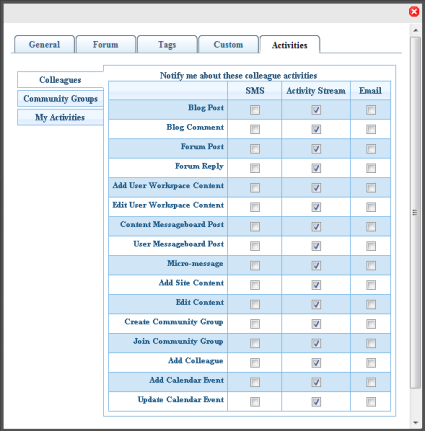Enable SMS for Blog Comment
This screenshot has width=425, height=431.
click(x=255, y=129)
